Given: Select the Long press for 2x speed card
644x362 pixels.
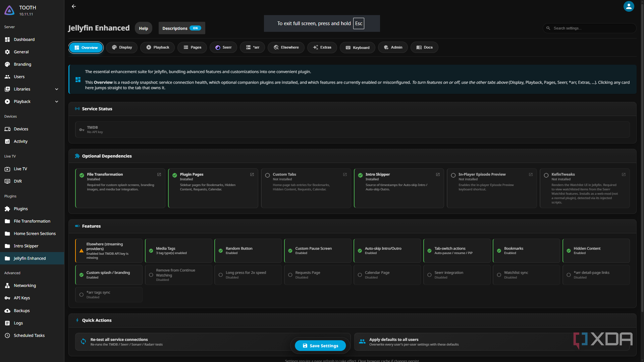Looking at the screenshot, I should [x=248, y=275].
